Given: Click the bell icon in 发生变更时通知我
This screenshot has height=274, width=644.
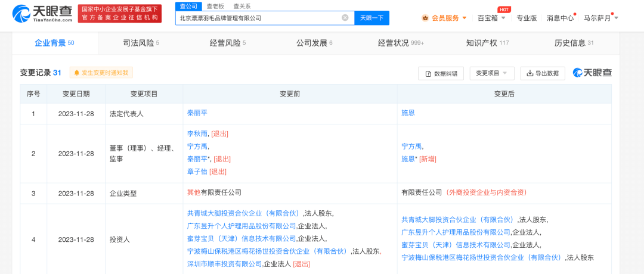Looking at the screenshot, I should tap(76, 73).
